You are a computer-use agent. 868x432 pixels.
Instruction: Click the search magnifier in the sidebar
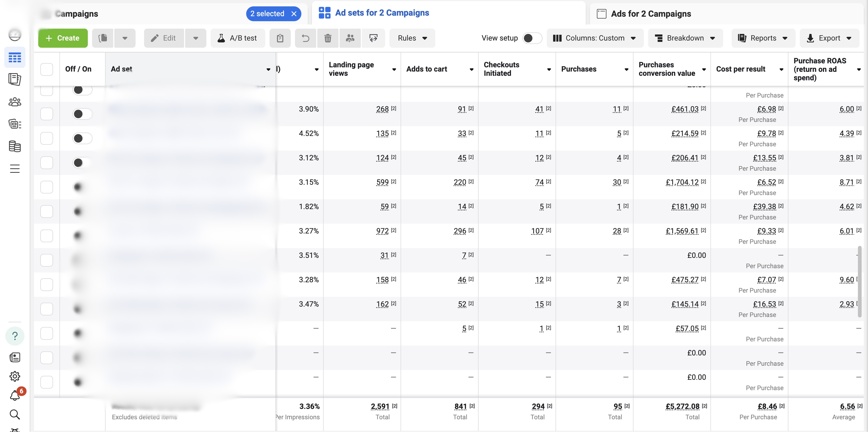pos(15,414)
